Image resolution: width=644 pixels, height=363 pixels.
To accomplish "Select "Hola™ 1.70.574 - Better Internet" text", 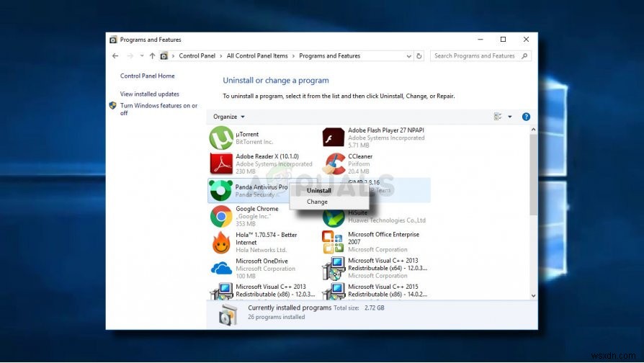I will pyautogui.click(x=266, y=238).
